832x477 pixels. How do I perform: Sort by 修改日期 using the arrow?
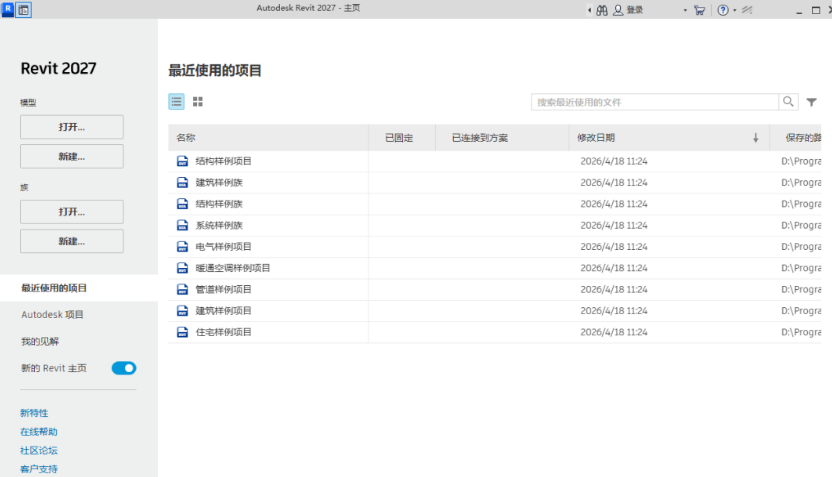(755, 138)
